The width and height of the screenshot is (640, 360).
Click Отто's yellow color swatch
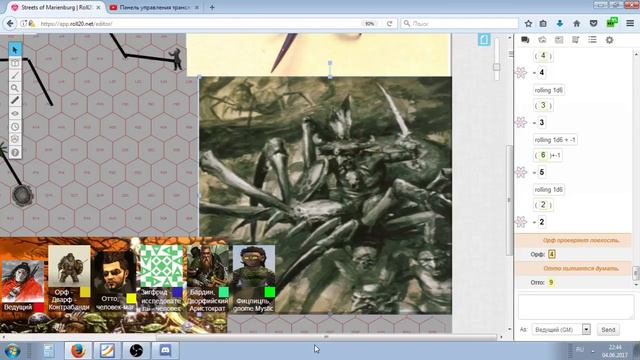click(x=131, y=298)
